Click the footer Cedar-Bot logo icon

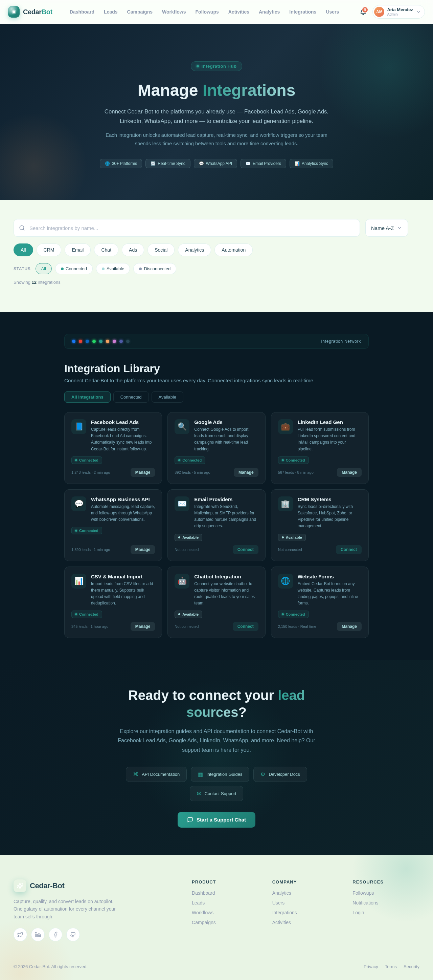pos(20,886)
